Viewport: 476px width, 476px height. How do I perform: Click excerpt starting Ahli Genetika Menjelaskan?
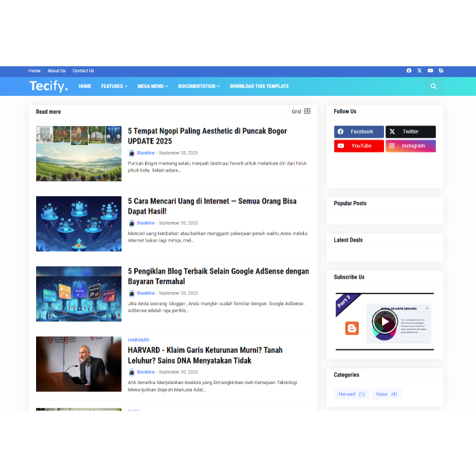pos(212,386)
